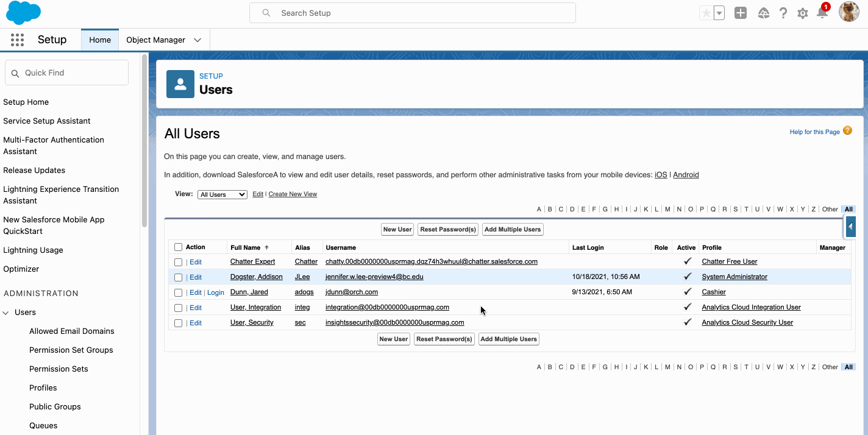
Task: Open the Dogster, Addison user record
Action: [x=257, y=277]
